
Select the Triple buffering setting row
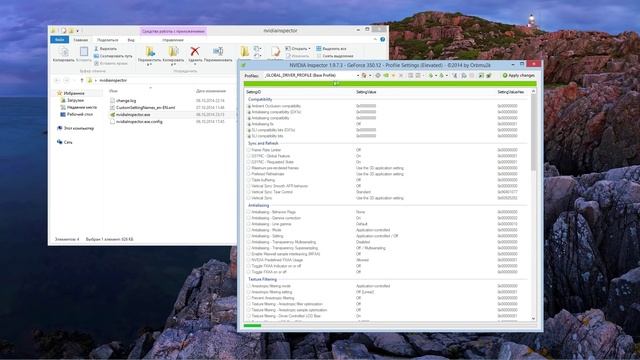(387, 180)
